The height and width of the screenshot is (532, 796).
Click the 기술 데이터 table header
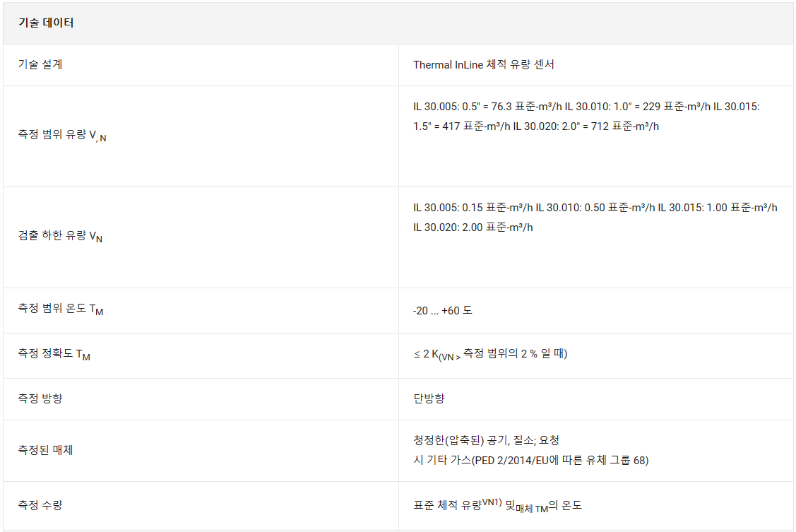[x=46, y=23]
